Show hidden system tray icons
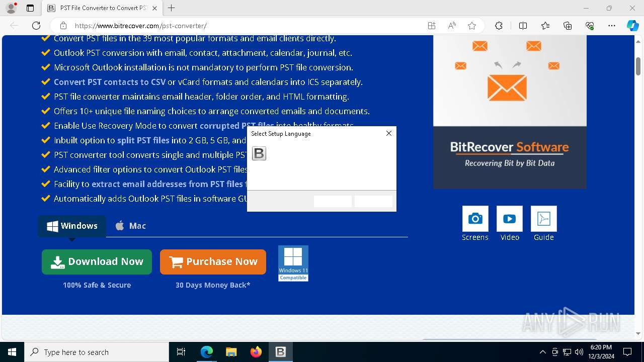Image resolution: width=644 pixels, height=362 pixels. coord(542,352)
